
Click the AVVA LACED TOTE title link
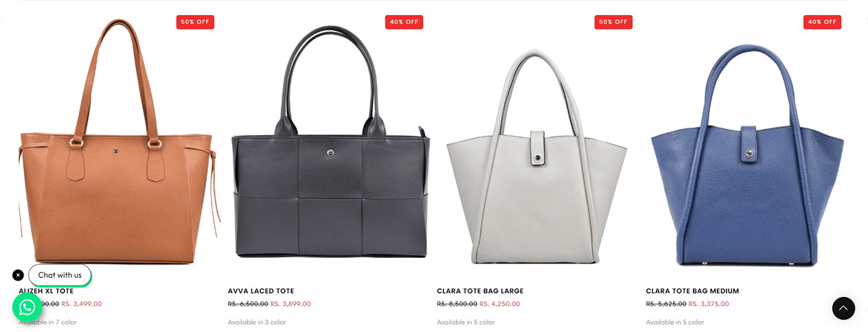(261, 291)
